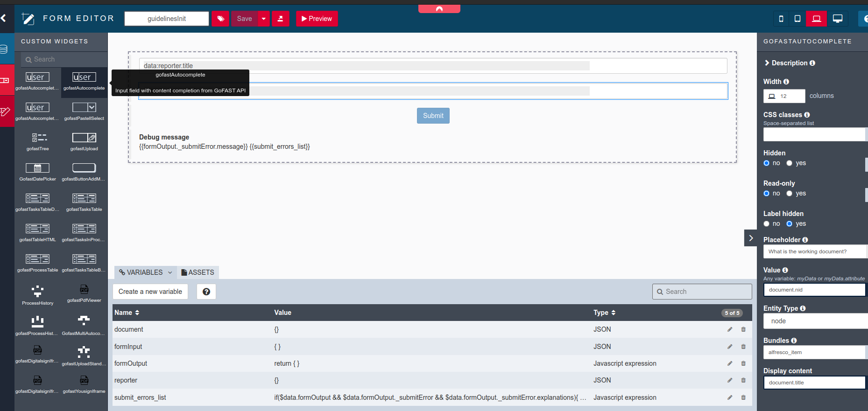Focus the custom widgets Search box
Image resolution: width=868 pixels, height=411 pixels.
[x=64, y=59]
